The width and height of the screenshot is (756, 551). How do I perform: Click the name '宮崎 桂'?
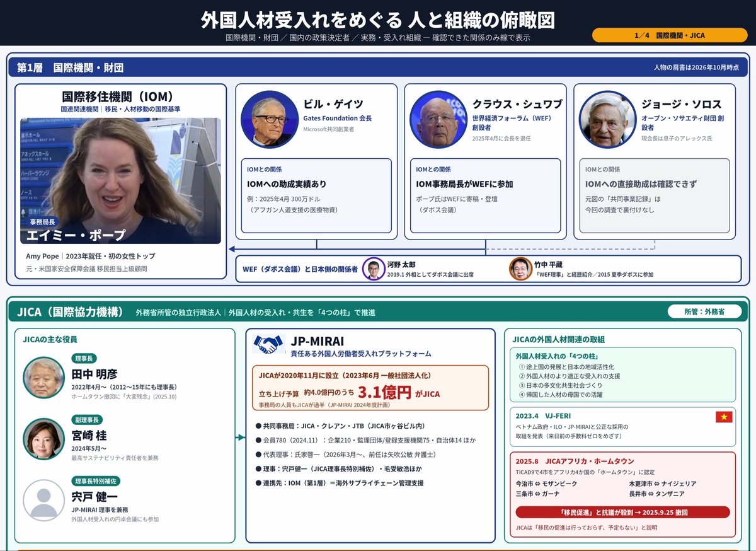89,435
